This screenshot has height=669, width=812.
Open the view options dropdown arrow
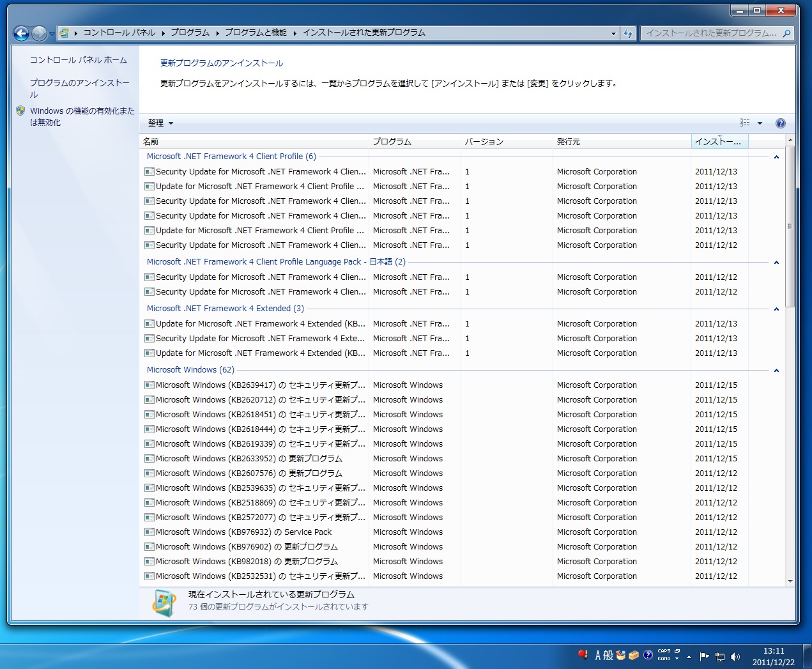pyautogui.click(x=760, y=123)
